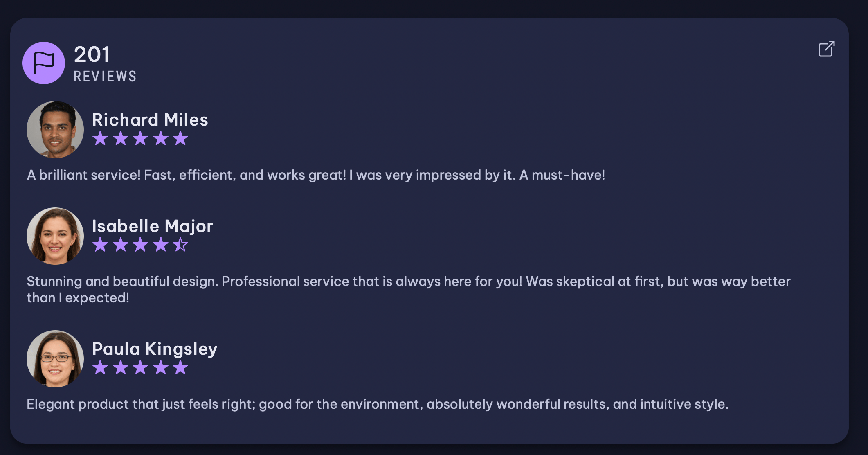Viewport: 868px width, 455px height.
Task: Click Paula Kingsley's fifth rating star
Action: [x=180, y=367]
